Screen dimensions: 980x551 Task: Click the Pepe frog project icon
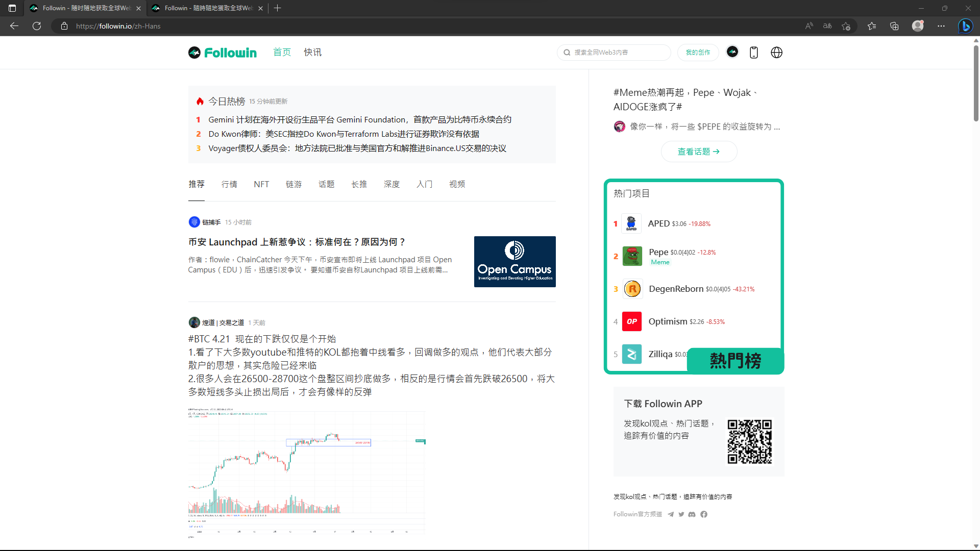coord(632,256)
